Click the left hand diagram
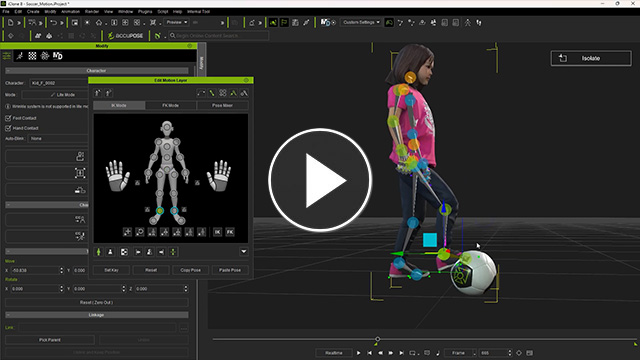 point(118,176)
